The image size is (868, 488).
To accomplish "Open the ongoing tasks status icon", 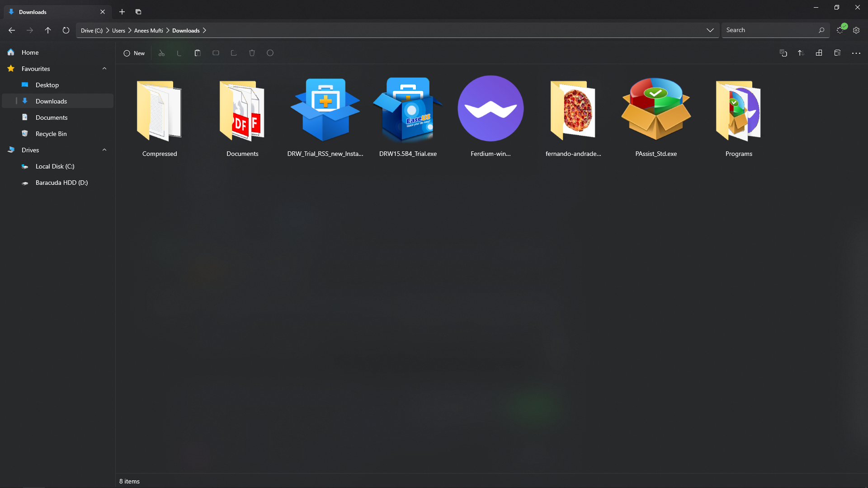I will (840, 30).
